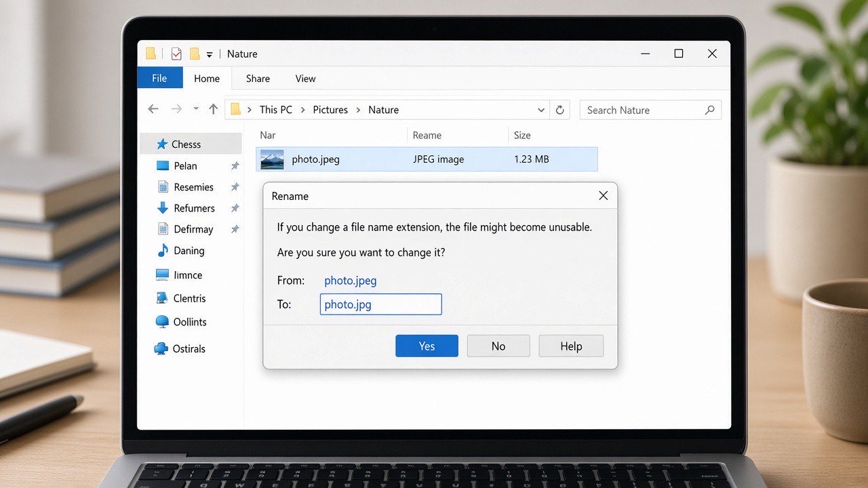Unpin Pelan using its pin icon
This screenshot has height=488, width=868.
pyautogui.click(x=235, y=166)
